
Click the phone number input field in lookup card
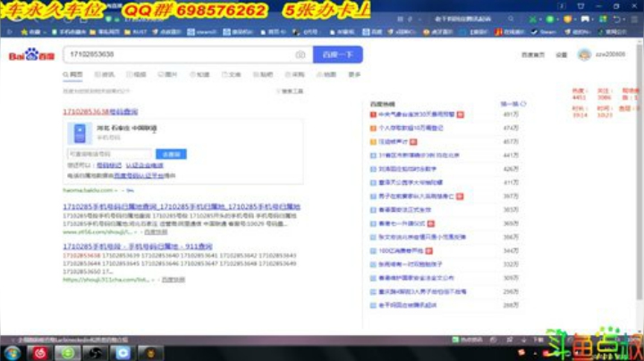click(x=110, y=155)
